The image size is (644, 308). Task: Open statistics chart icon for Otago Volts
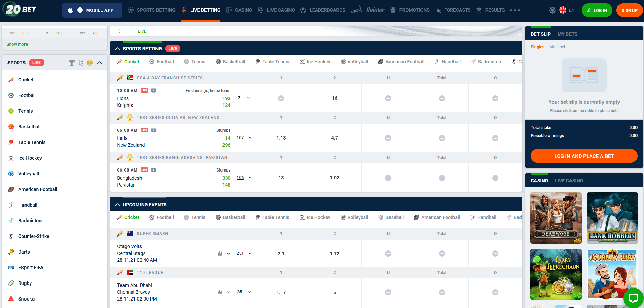(x=220, y=253)
